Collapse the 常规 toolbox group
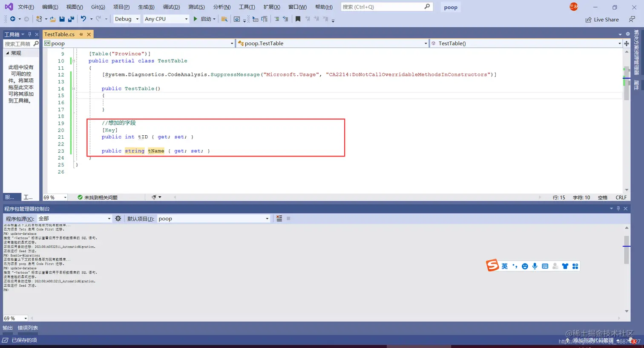Image resolution: width=644 pixels, height=348 pixels. click(7, 53)
